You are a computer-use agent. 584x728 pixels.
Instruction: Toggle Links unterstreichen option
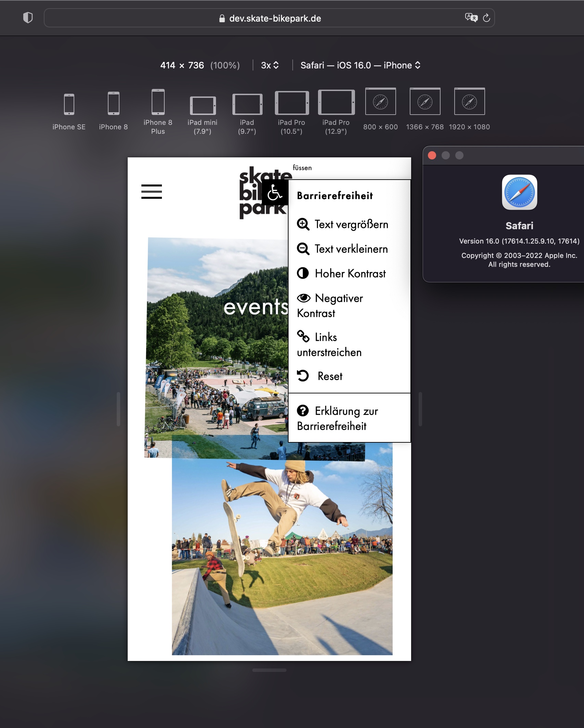(329, 344)
